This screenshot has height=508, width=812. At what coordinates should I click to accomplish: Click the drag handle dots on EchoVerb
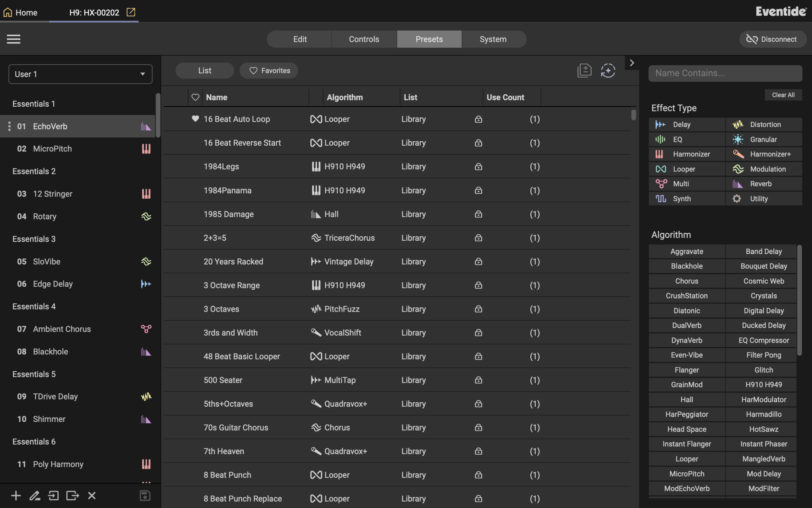(x=9, y=126)
